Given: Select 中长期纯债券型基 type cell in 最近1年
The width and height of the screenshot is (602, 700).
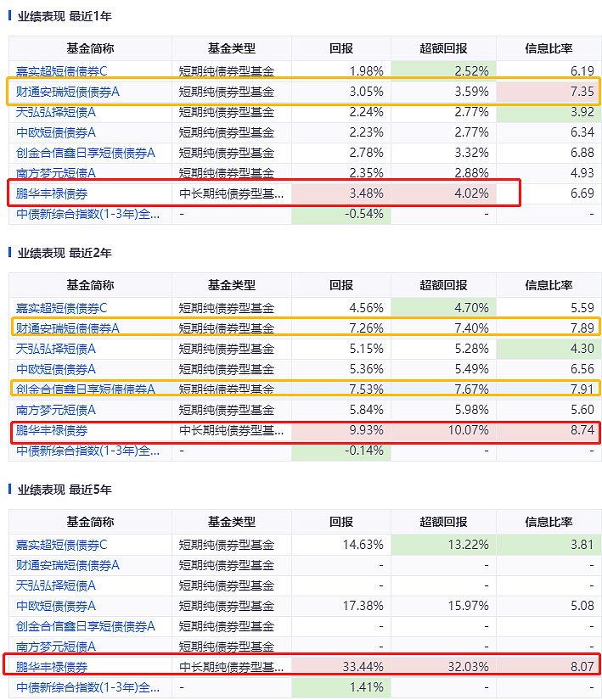Looking at the screenshot, I should 232,193.
